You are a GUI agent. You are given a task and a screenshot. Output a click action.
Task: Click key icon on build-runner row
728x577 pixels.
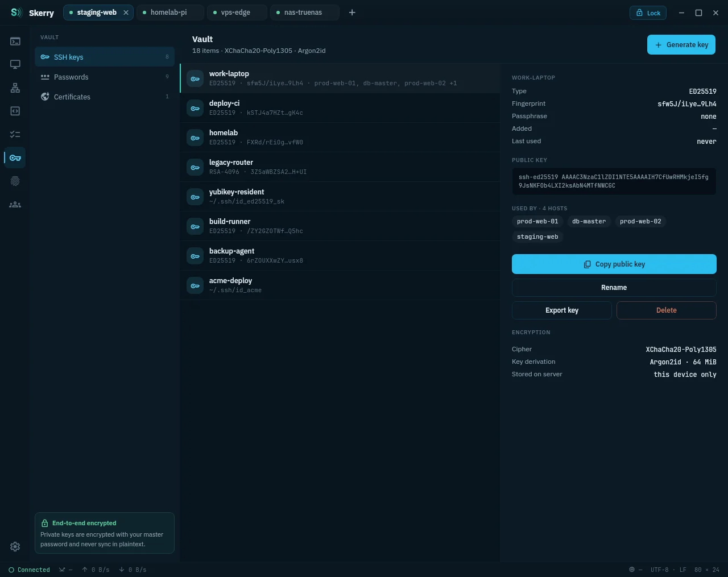point(195,226)
